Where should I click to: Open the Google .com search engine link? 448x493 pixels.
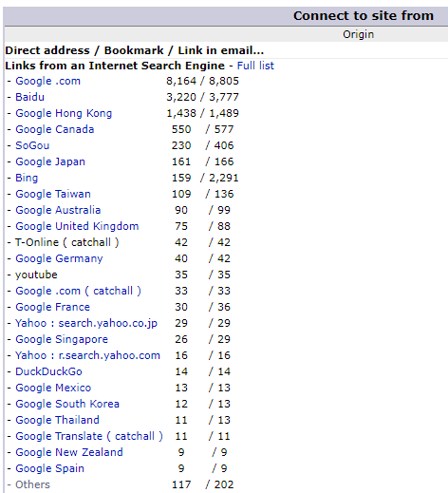tap(47, 81)
